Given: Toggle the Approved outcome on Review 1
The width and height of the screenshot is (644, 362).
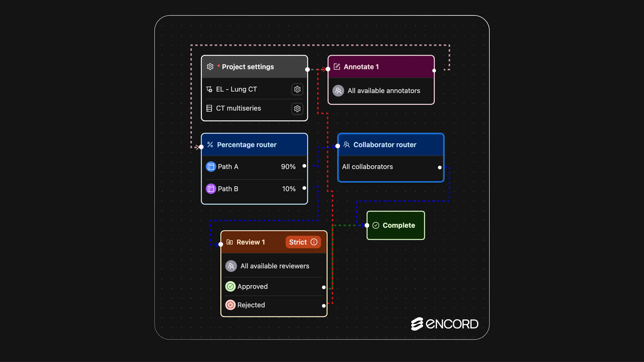Looking at the screenshot, I should pos(253,286).
